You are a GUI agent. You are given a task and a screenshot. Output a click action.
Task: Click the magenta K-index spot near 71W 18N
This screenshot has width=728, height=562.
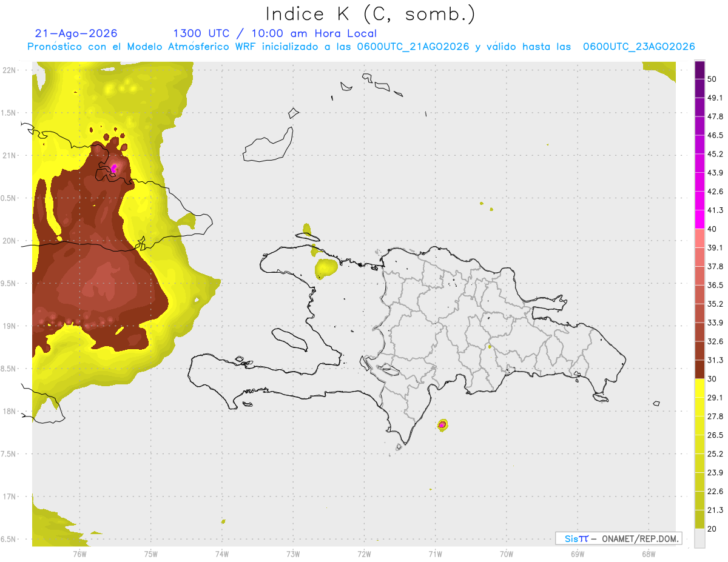tap(442, 425)
